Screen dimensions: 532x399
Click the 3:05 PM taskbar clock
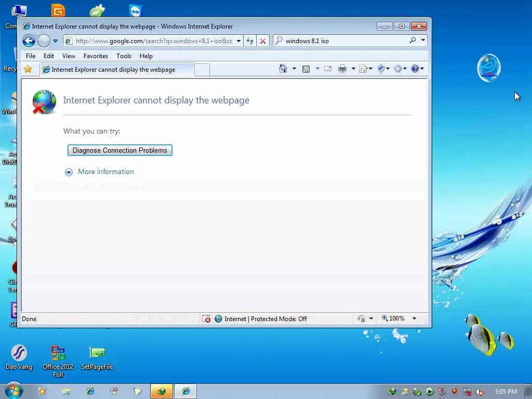(506, 392)
